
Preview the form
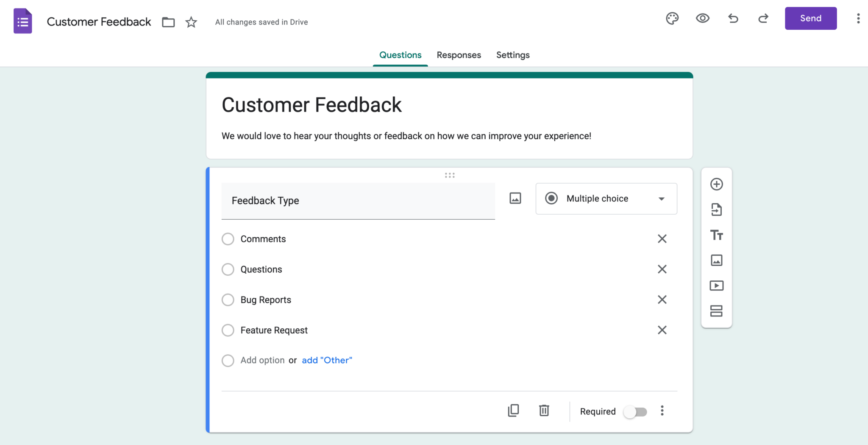(x=702, y=18)
